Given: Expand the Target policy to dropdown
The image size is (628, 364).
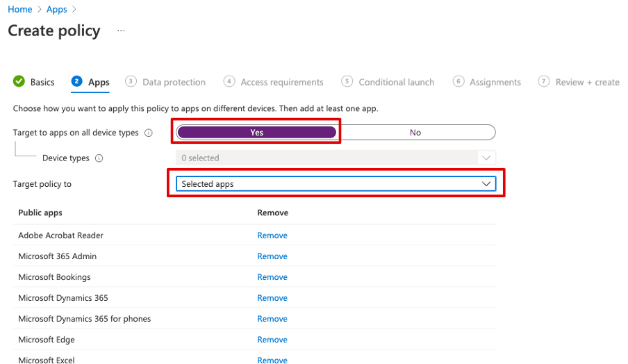Looking at the screenshot, I should pyautogui.click(x=335, y=184).
